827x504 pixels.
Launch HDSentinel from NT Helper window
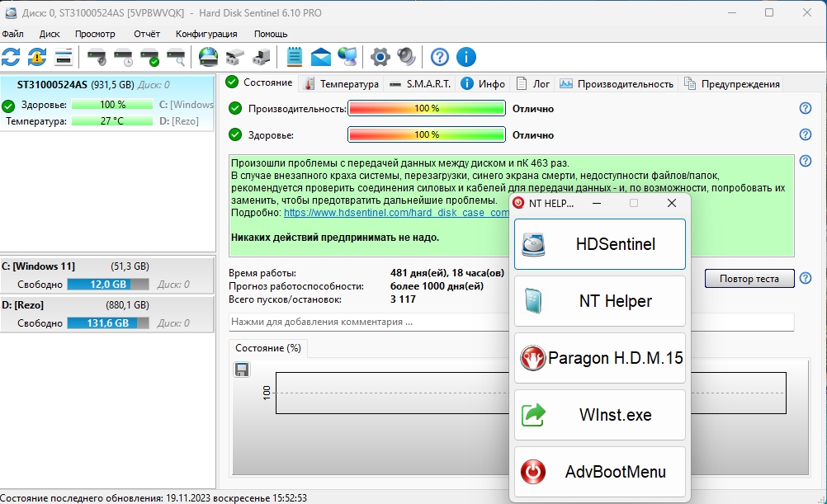tap(600, 244)
